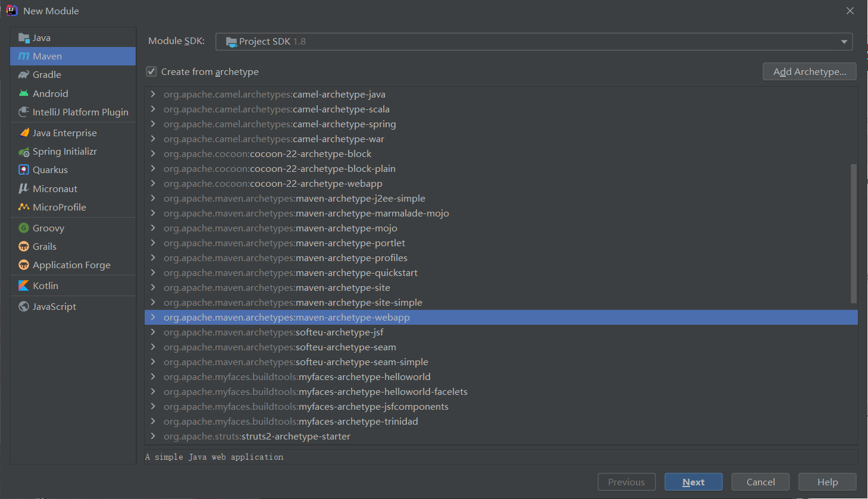Expand the softeu-archetype-jsf chevron
The width and height of the screenshot is (868, 499).
[x=153, y=332]
